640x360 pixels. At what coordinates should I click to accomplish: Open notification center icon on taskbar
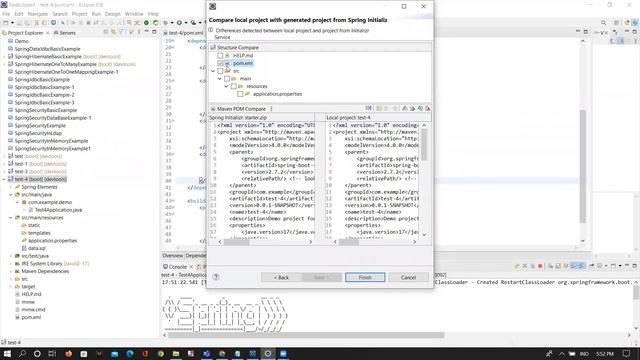point(627,353)
